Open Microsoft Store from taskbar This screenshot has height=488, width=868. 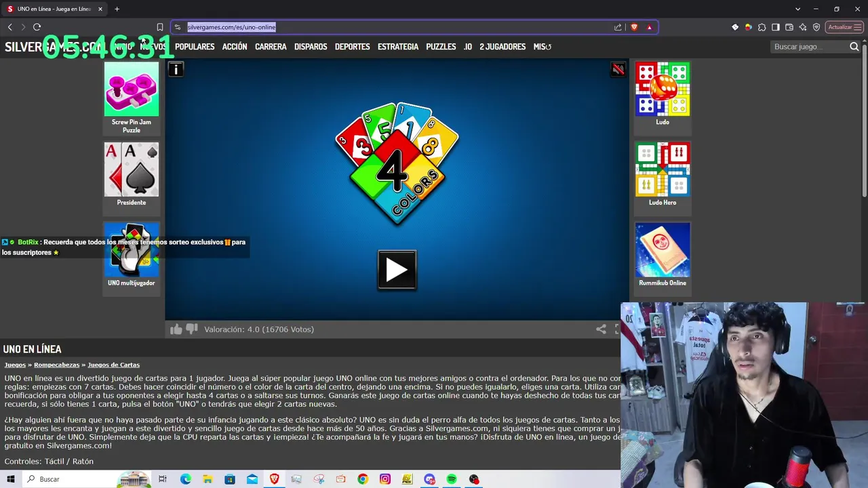tap(230, 479)
